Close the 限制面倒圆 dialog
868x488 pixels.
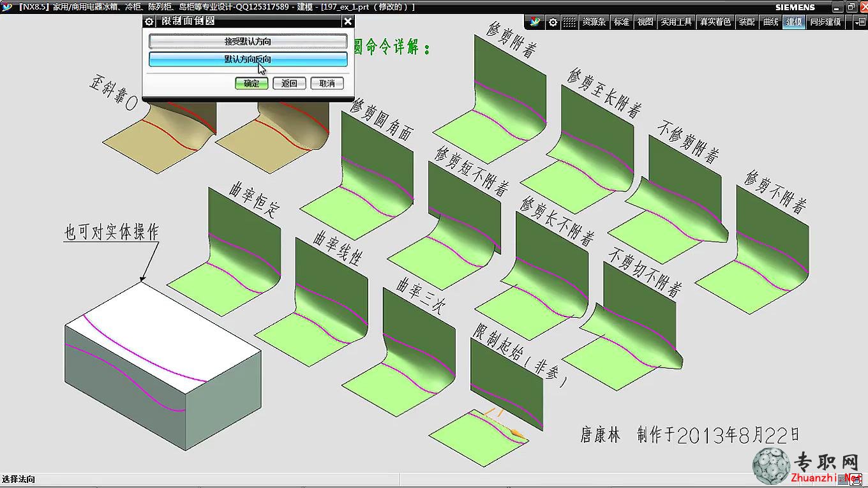347,21
